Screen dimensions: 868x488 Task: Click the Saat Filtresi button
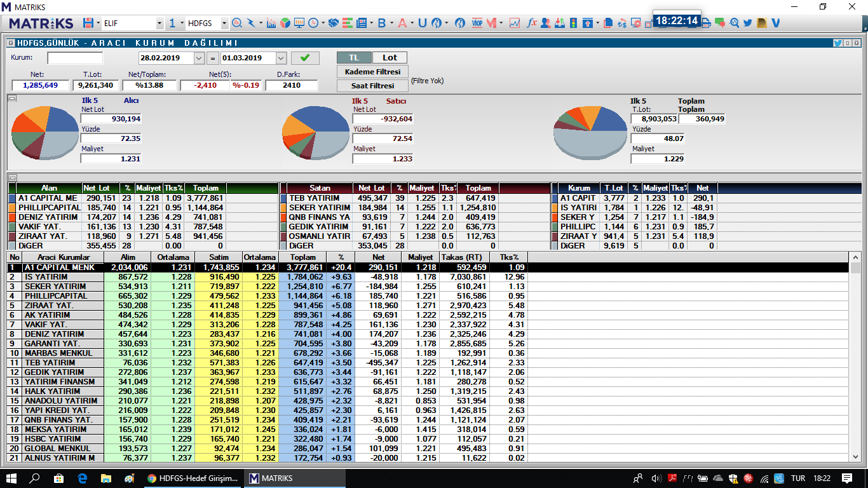click(x=373, y=85)
